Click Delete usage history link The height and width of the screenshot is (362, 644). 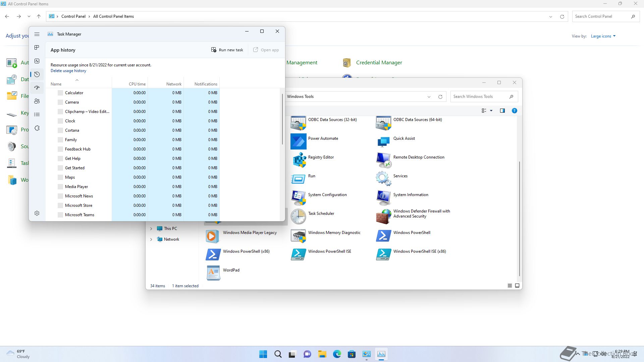[x=68, y=71]
